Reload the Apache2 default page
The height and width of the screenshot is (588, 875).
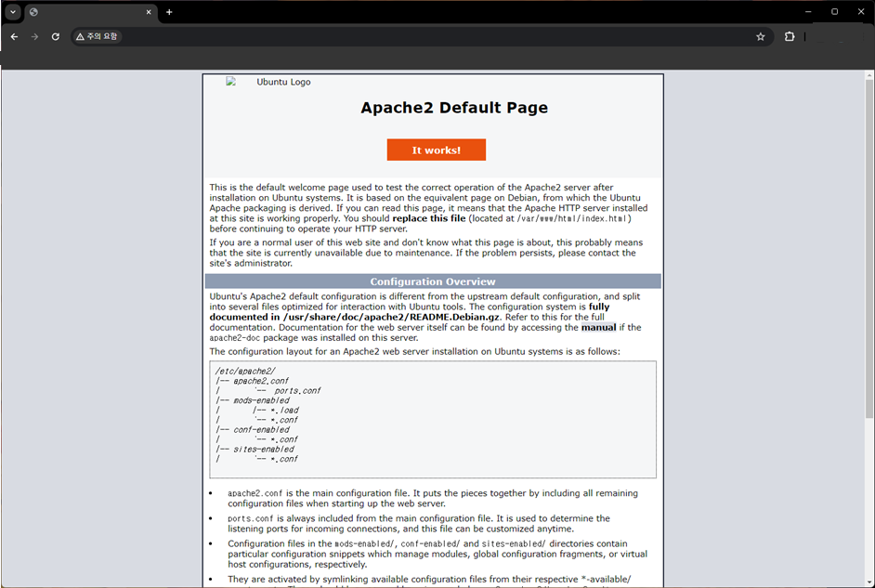click(55, 37)
